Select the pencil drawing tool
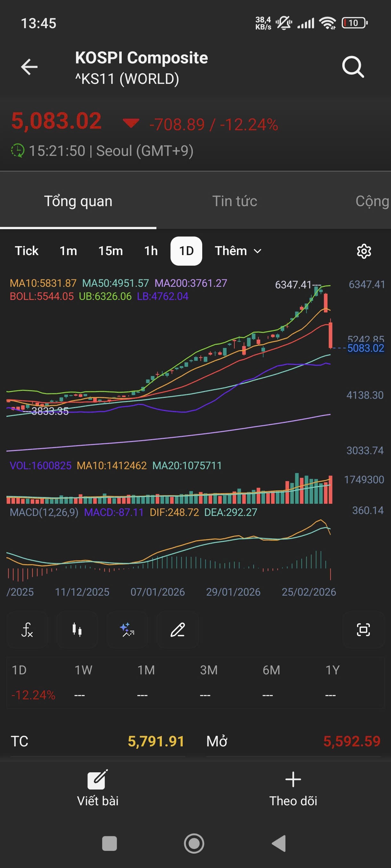This screenshot has width=391, height=868. [178, 630]
